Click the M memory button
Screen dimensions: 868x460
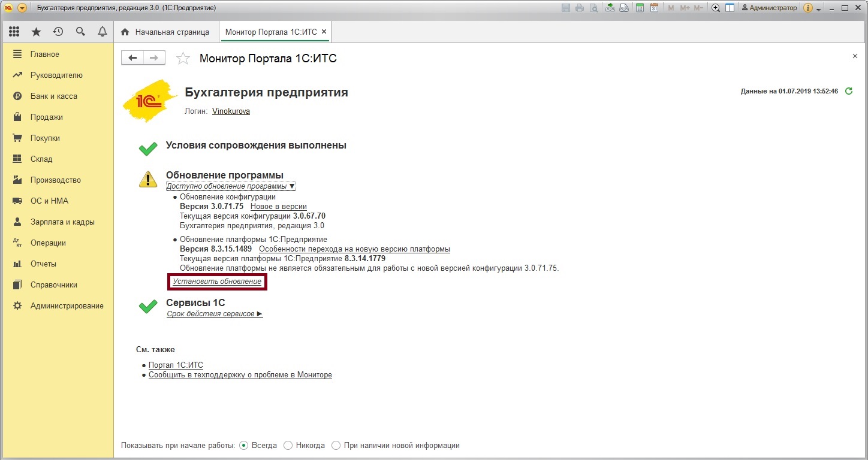(671, 8)
